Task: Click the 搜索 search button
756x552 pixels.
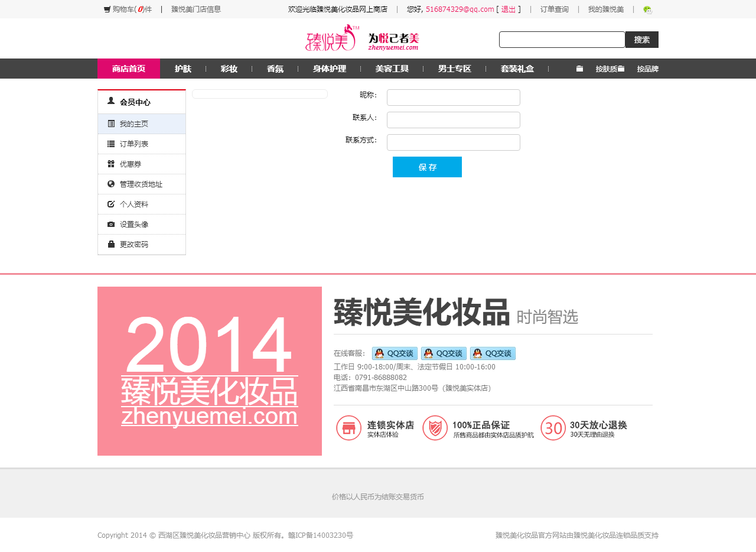Action: pos(641,40)
